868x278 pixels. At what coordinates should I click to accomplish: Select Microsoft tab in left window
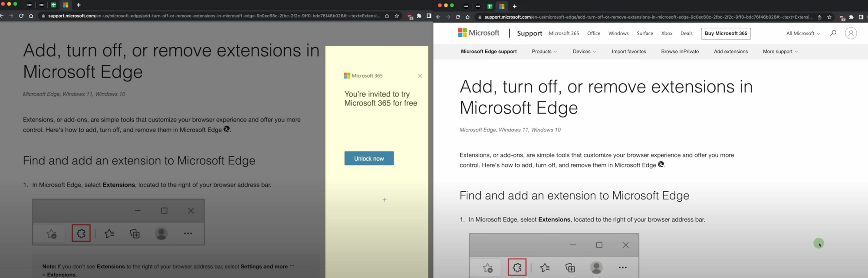click(x=66, y=5)
